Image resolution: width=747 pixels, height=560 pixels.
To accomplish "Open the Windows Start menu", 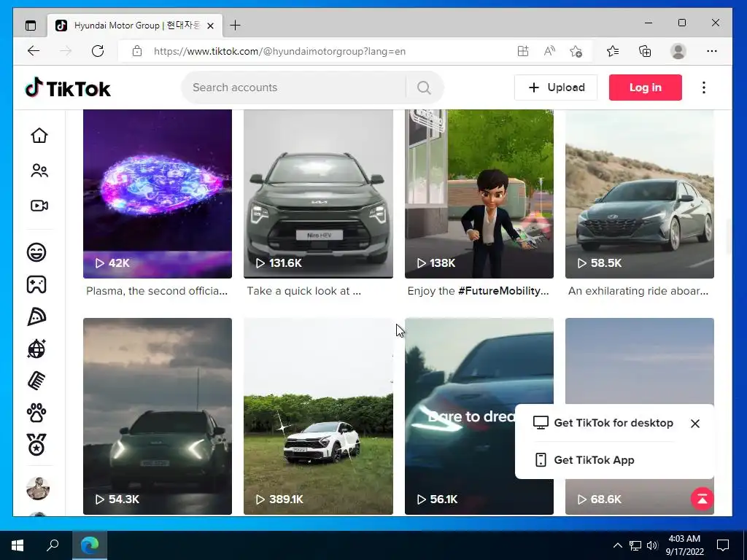I will click(18, 545).
